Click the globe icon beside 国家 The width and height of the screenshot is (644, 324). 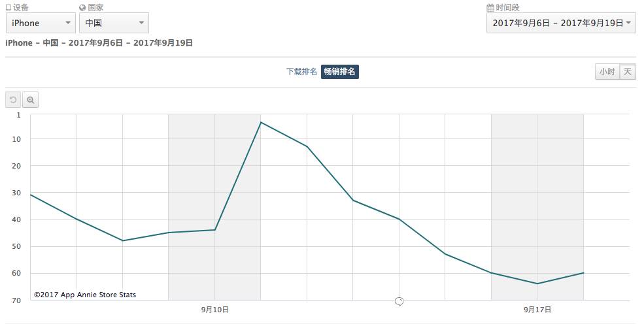click(82, 8)
